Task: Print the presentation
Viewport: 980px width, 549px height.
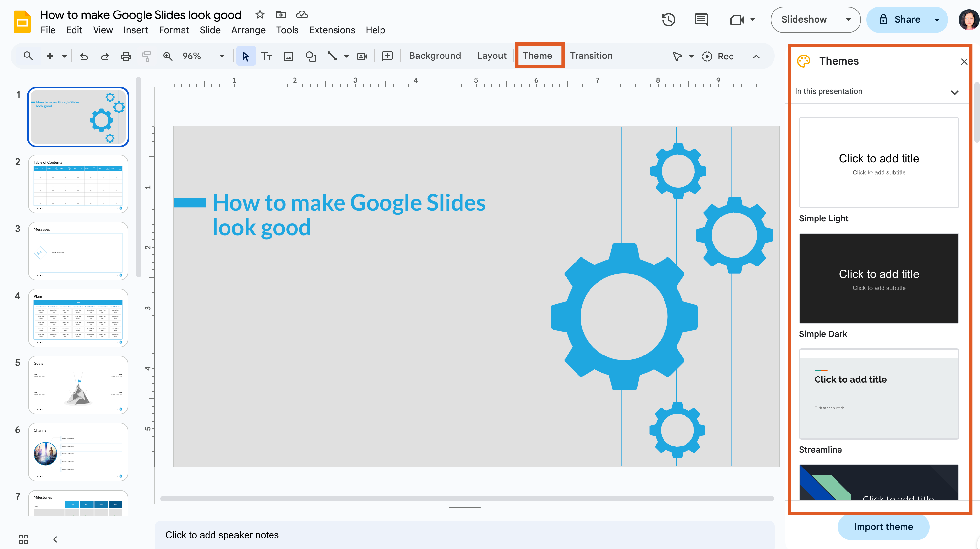Action: pos(126,57)
